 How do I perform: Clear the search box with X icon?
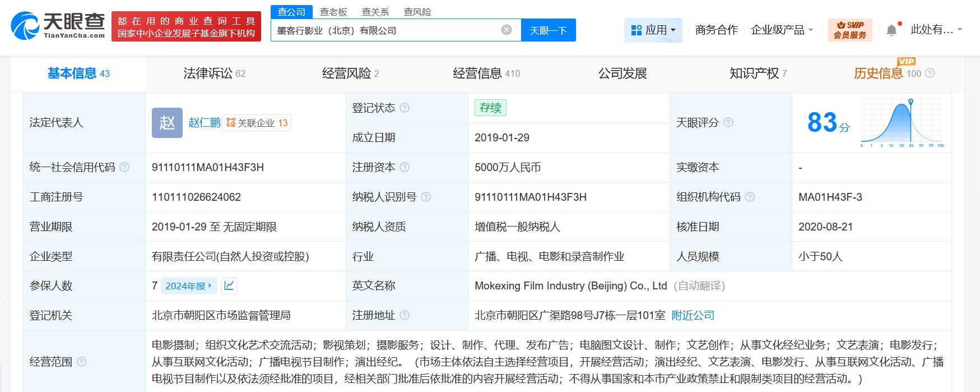(x=507, y=30)
